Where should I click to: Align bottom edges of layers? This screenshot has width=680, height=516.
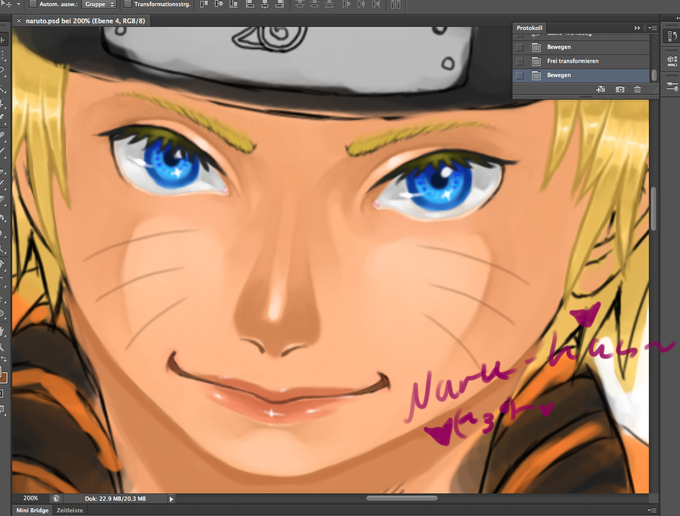click(233, 4)
